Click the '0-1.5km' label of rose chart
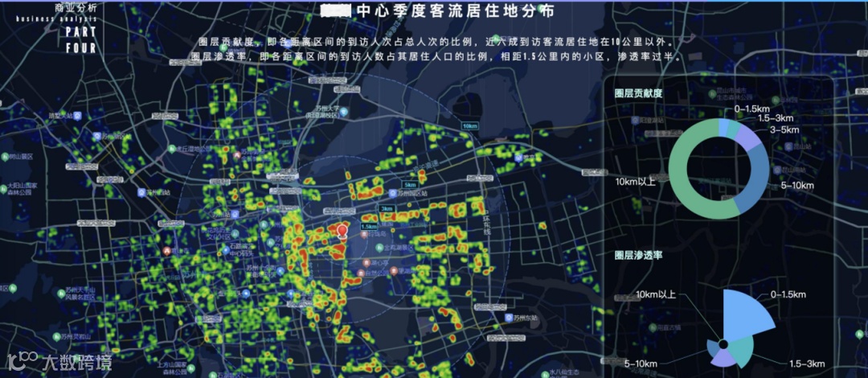Image resolution: width=868 pixels, height=378 pixels. (x=788, y=294)
